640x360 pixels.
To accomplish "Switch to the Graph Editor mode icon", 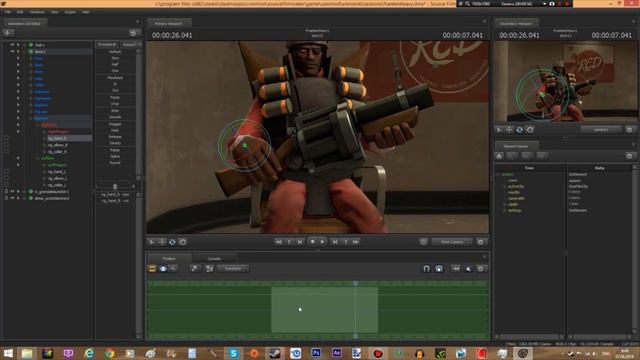I will click(173, 269).
